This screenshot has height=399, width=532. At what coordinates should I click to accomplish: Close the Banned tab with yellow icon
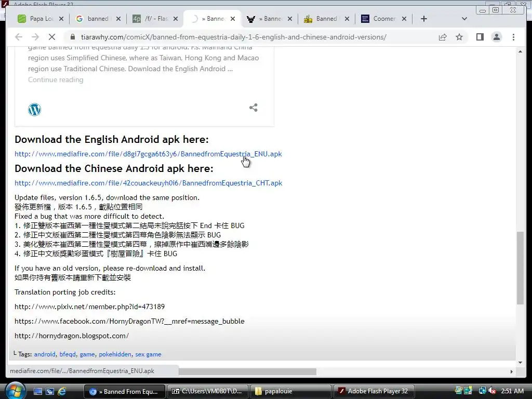point(347,19)
